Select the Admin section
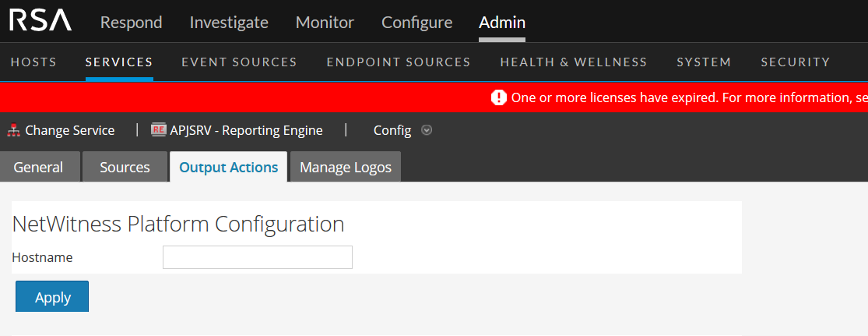Viewport: 868px width, 336px height. tap(502, 23)
